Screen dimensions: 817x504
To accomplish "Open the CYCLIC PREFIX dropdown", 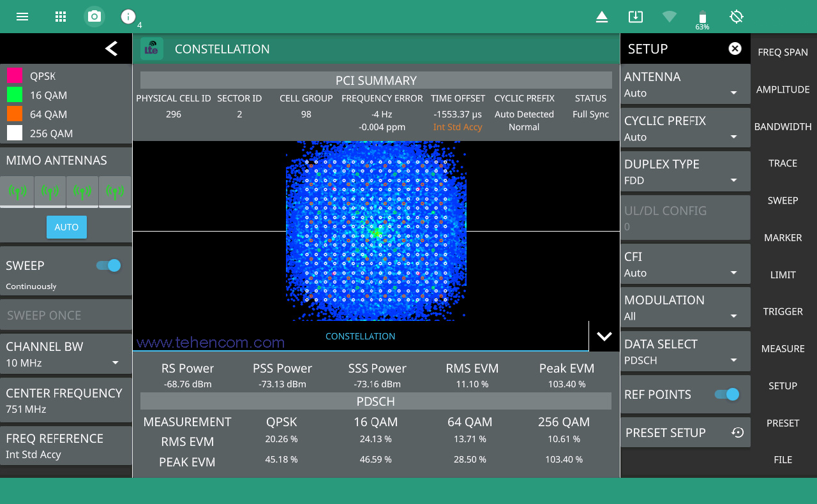I will [x=685, y=128].
